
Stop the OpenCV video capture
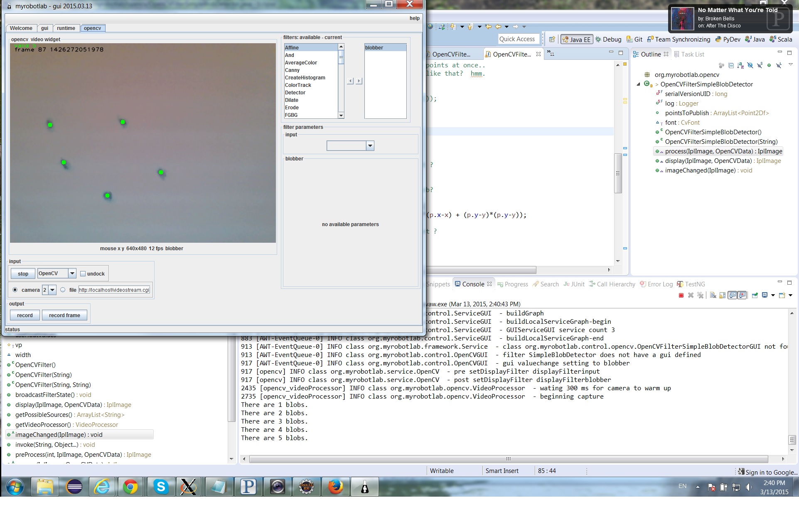point(23,273)
